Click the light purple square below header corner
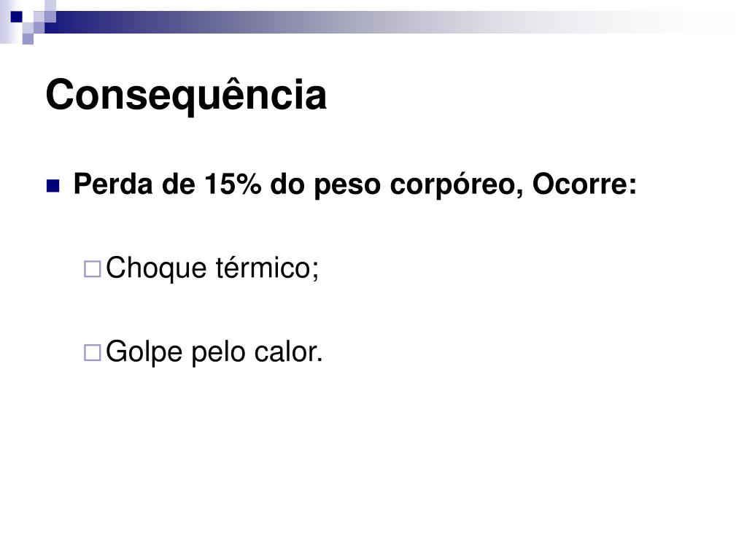The height and width of the screenshot is (560, 747). pos(28,39)
